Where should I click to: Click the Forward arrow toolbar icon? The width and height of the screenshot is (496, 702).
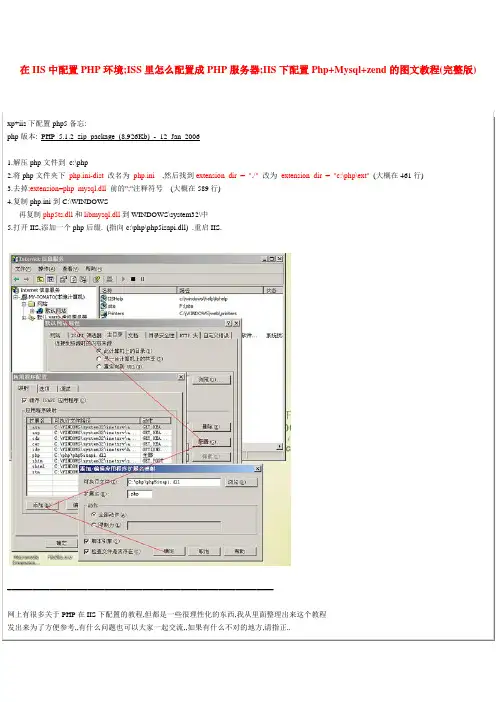click(x=26, y=279)
